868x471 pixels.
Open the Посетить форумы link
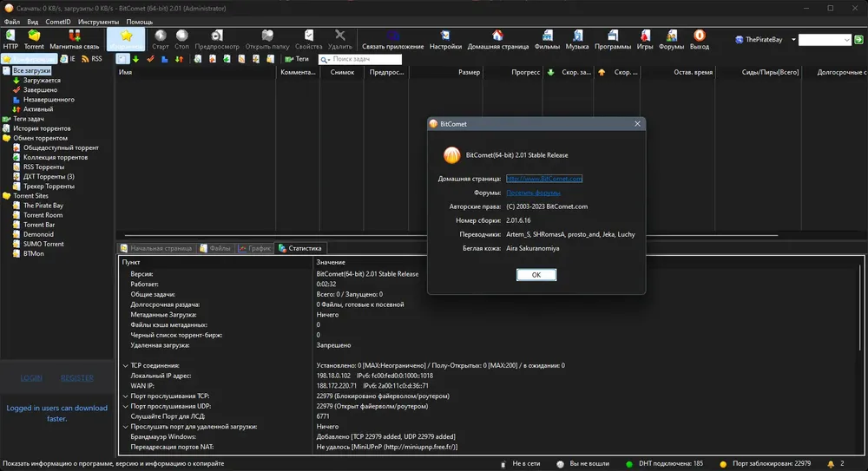click(533, 193)
